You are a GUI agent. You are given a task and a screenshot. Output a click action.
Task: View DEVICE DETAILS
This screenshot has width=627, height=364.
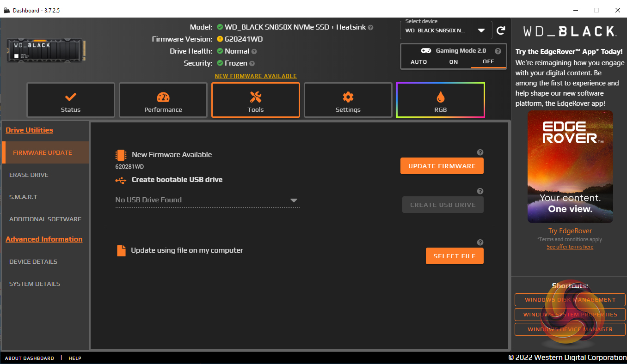coord(45,261)
